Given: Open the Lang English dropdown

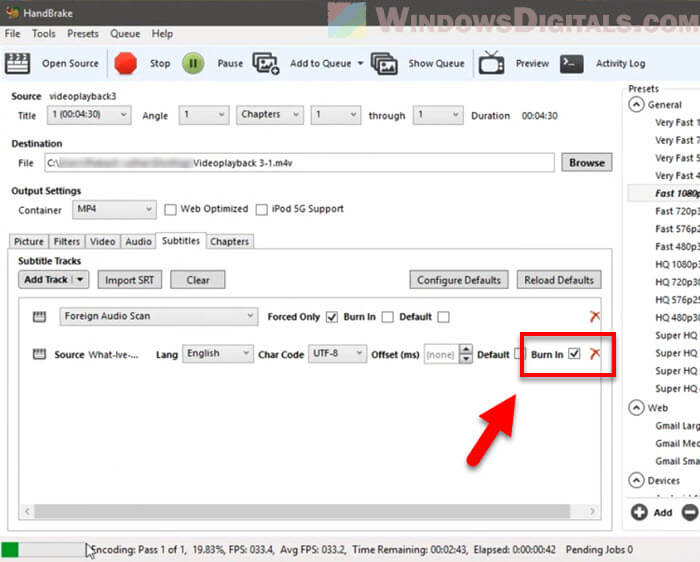Looking at the screenshot, I should (218, 354).
